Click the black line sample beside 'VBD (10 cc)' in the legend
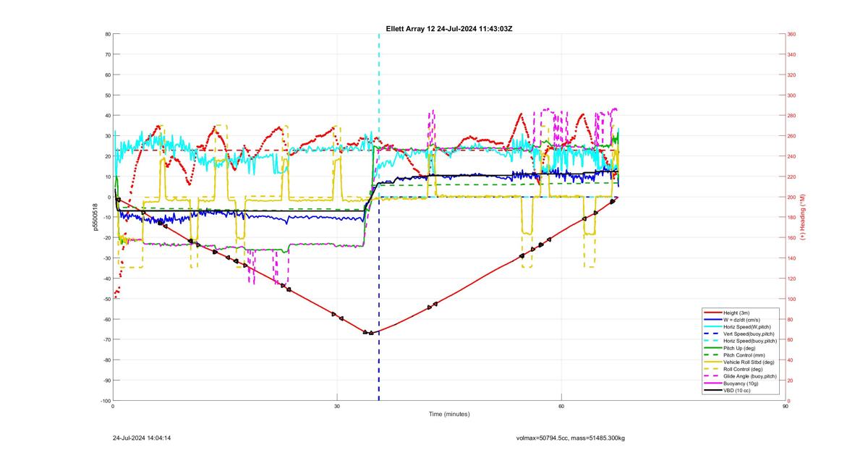 coord(712,391)
